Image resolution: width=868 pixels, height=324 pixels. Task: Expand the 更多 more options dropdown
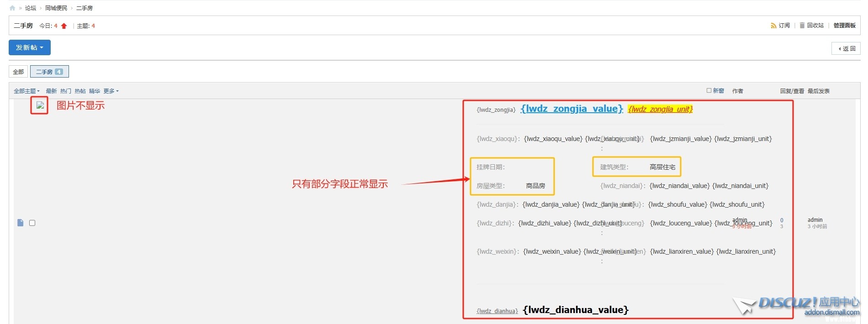(x=111, y=91)
